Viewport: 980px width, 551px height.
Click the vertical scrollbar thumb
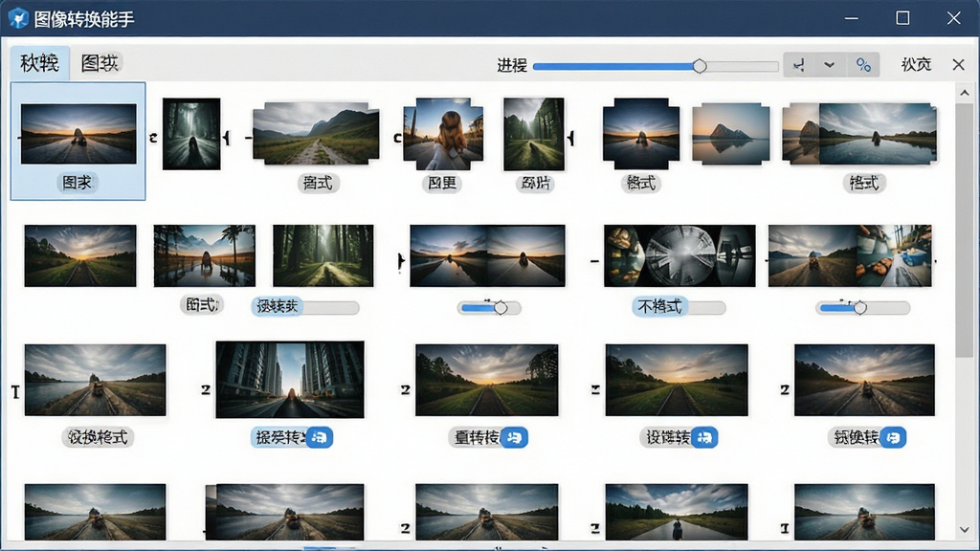pyautogui.click(x=965, y=231)
